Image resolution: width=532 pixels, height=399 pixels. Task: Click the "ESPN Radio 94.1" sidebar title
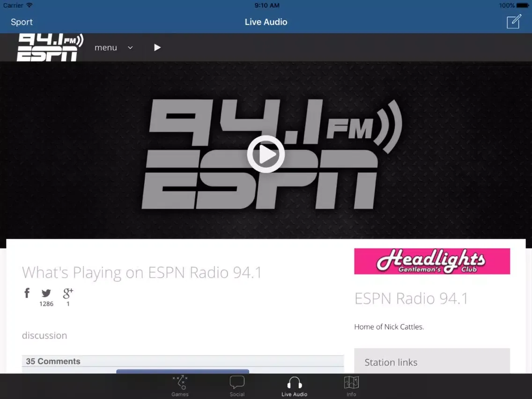tap(411, 298)
